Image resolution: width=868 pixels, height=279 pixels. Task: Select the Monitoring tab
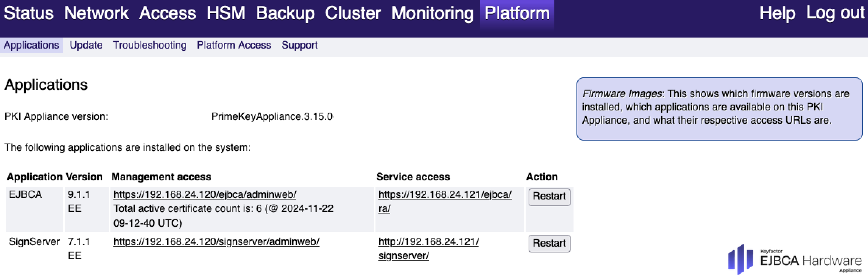point(432,13)
